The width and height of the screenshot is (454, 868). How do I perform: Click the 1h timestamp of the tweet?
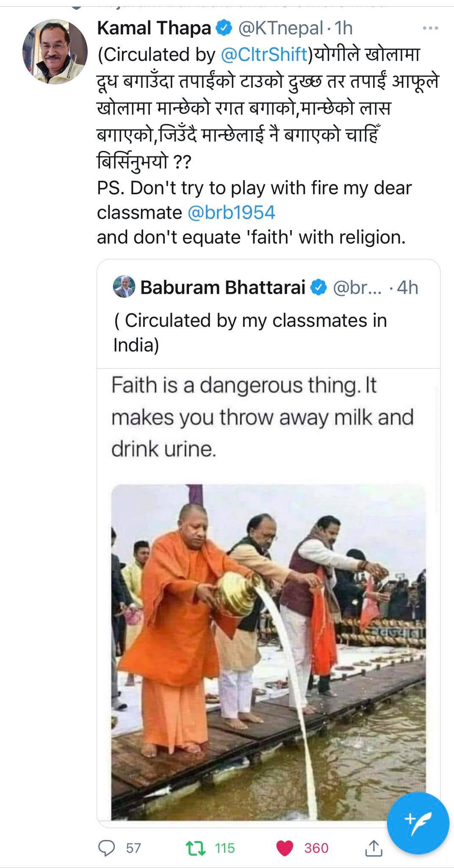pos(343,28)
